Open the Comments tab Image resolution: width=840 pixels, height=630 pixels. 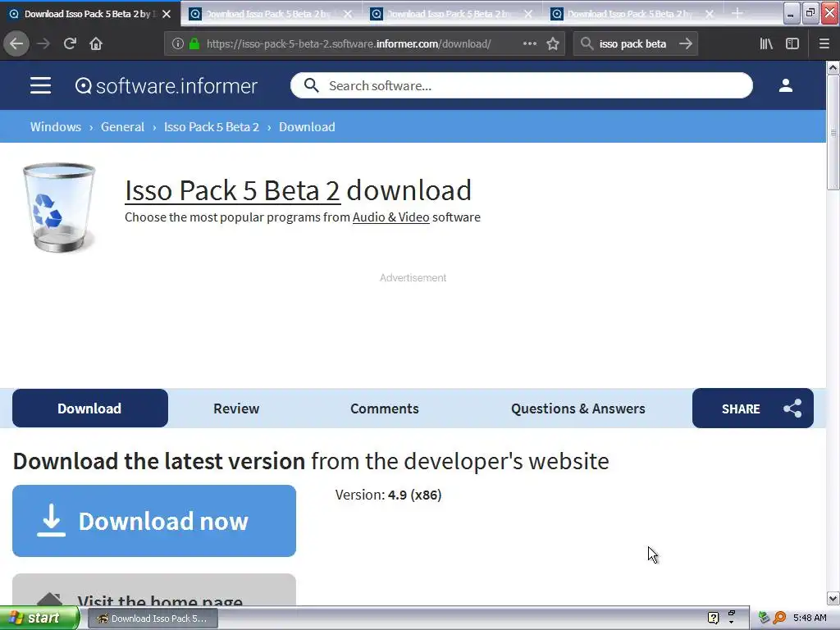[385, 409]
